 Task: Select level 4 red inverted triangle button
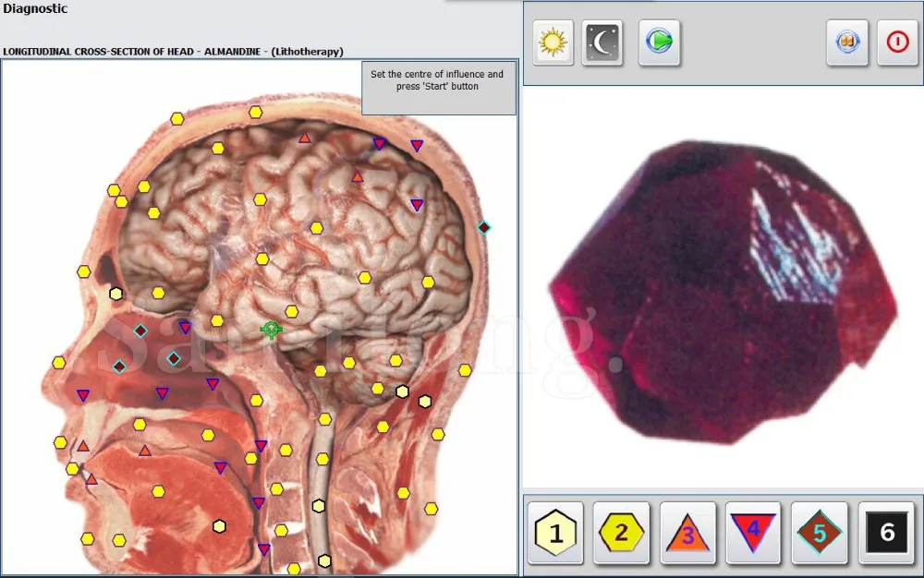pos(753,533)
